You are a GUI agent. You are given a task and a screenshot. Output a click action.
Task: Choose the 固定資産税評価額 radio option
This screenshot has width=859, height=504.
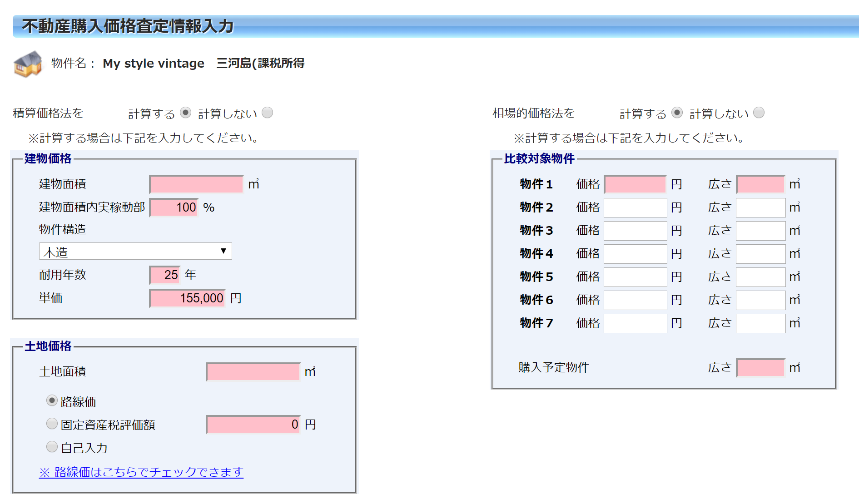point(52,424)
